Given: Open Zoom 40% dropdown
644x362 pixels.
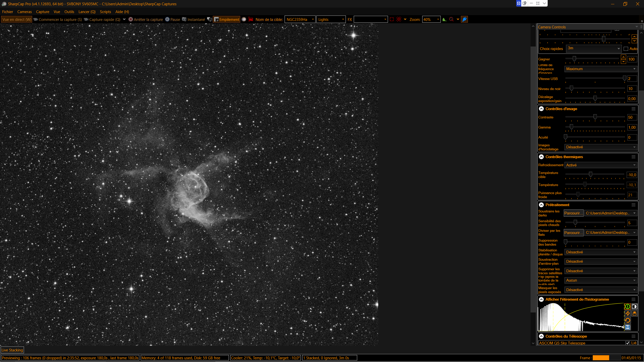Looking at the screenshot, I should coord(431,19).
